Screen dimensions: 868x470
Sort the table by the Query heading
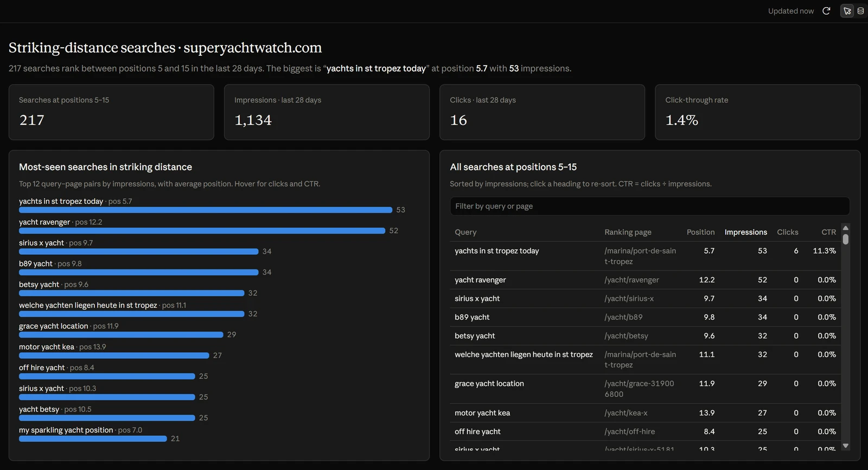click(x=465, y=232)
